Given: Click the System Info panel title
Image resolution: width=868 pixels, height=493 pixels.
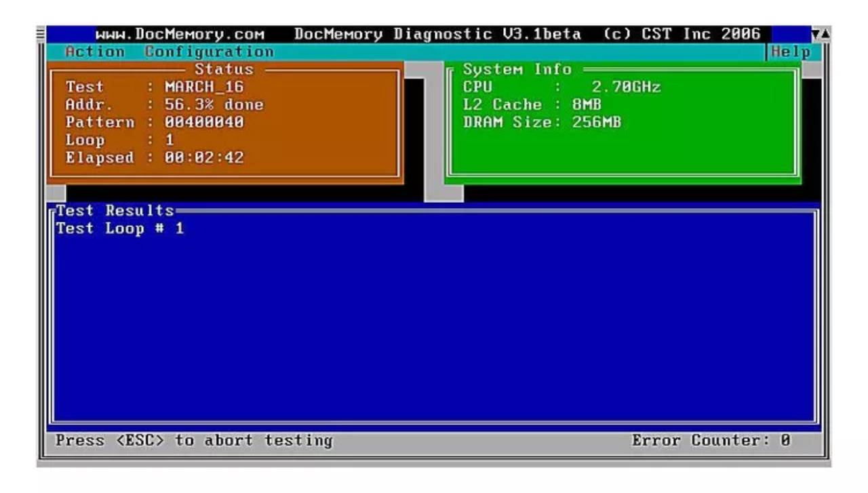Looking at the screenshot, I should point(517,69).
